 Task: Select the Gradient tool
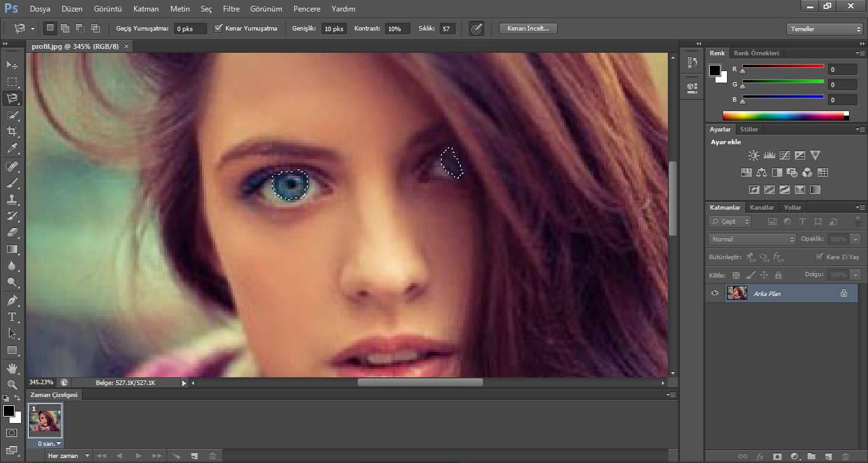click(12, 250)
